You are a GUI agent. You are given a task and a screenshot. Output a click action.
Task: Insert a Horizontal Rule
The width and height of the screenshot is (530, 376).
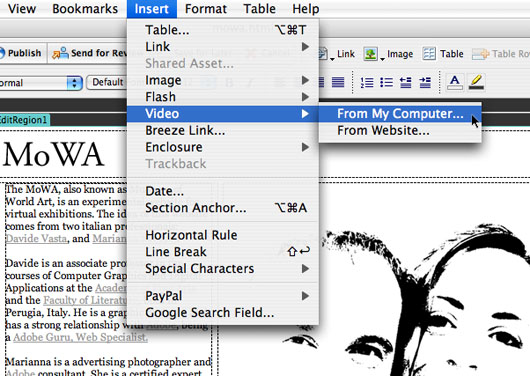(x=223, y=235)
